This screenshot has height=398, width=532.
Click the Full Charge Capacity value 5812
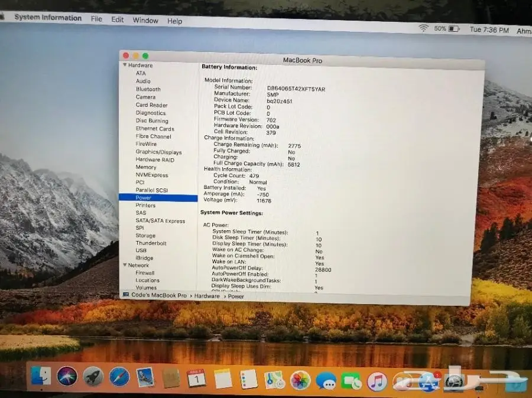[293, 164]
